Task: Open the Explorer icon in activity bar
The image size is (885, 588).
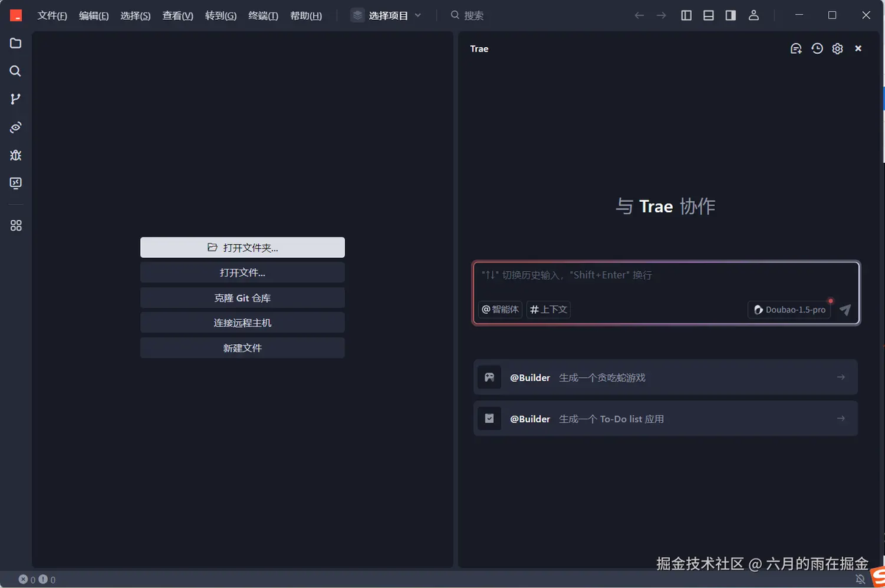Action: pos(15,43)
